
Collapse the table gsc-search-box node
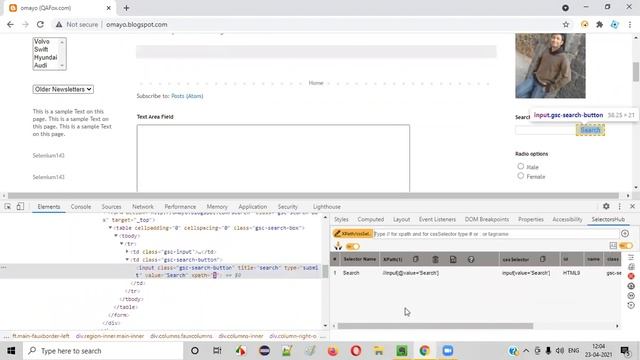tap(110, 228)
